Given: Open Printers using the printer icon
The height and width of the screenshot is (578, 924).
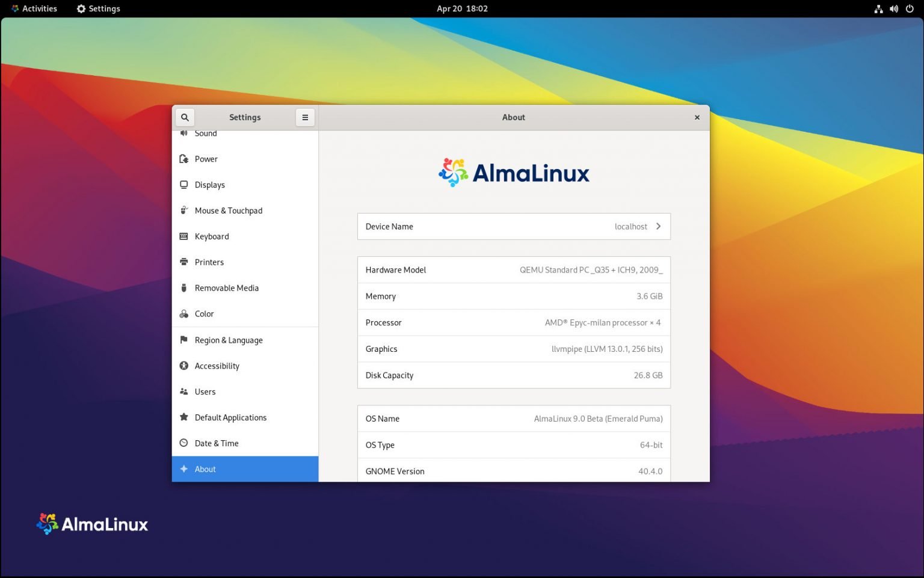Looking at the screenshot, I should (184, 262).
